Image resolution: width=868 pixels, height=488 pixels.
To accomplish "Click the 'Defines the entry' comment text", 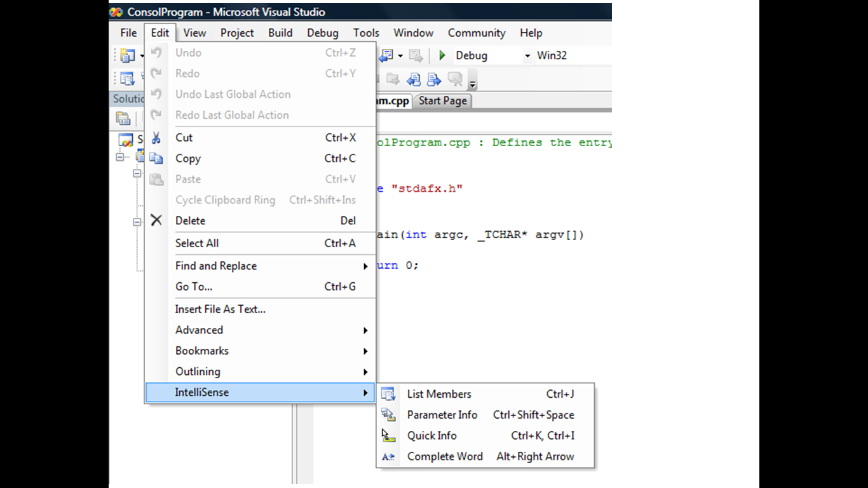I will click(552, 142).
